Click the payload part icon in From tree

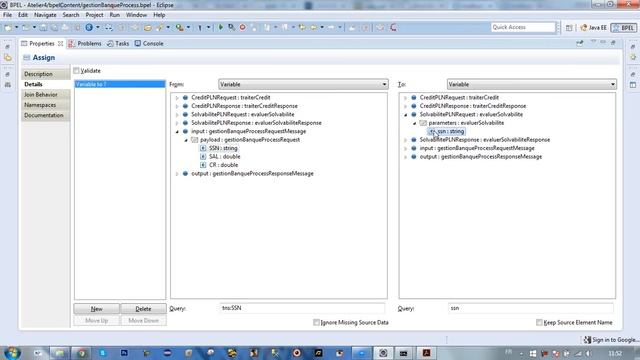195,140
